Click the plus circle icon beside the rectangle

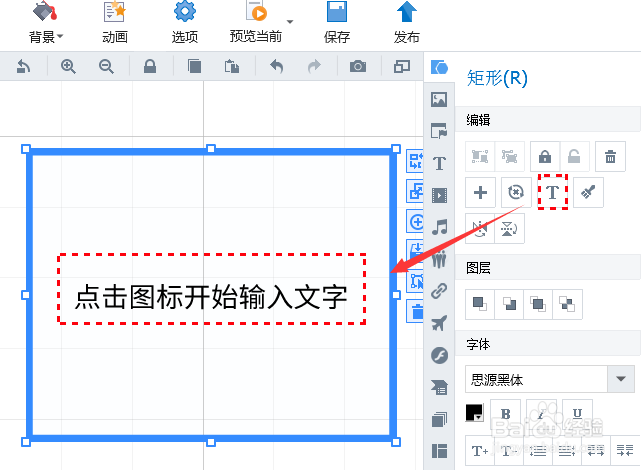coord(416,222)
